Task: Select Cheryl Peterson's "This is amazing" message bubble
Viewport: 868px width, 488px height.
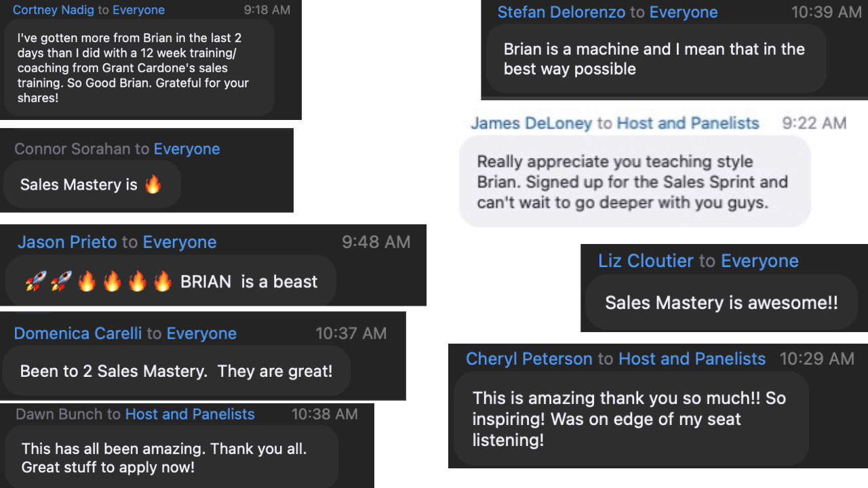Action: coord(629,419)
